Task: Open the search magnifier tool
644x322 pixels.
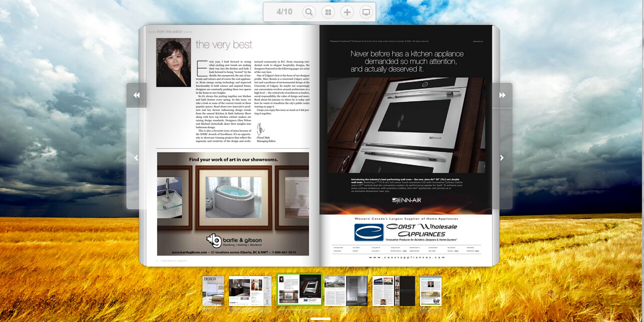Action: 309,12
